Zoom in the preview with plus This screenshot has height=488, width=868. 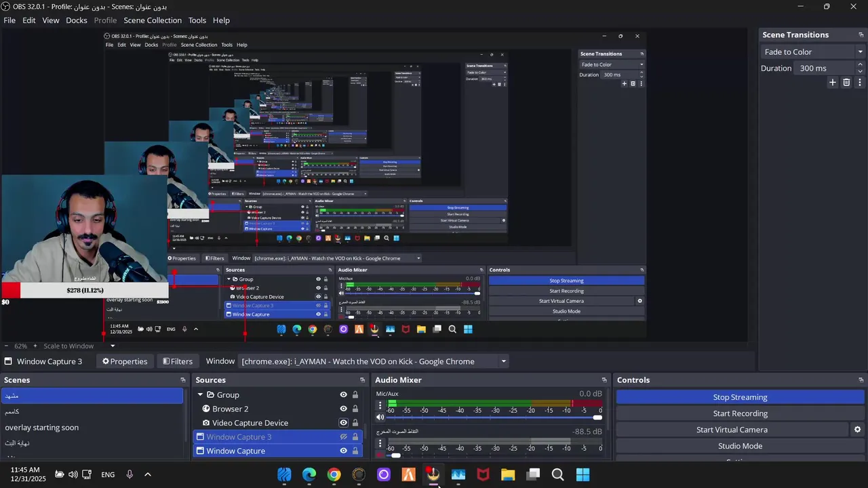tap(35, 346)
